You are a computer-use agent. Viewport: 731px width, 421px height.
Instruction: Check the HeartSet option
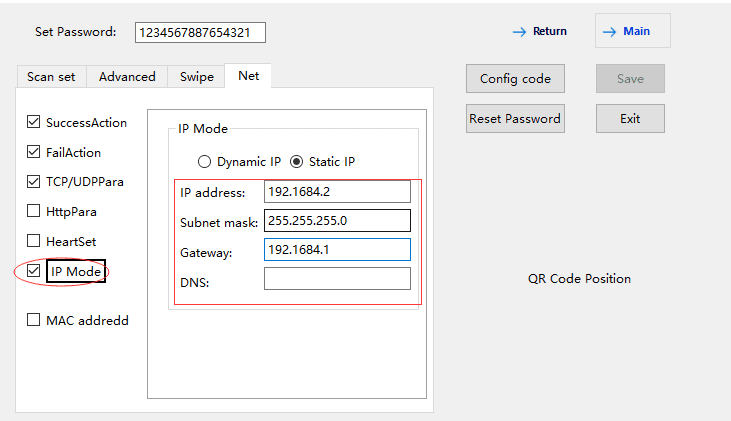coord(34,241)
